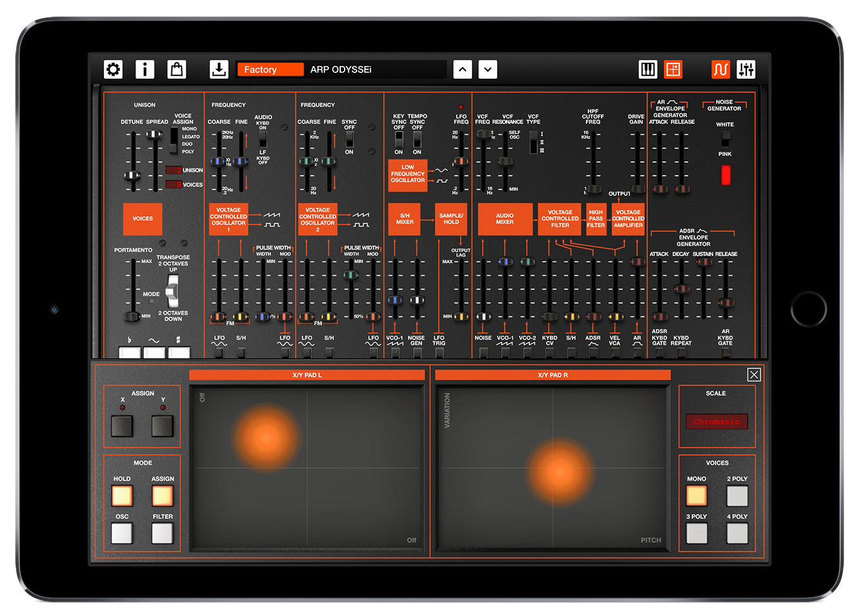Viewport: 858px width, 616px height.
Task: Select the orange VOICES module block
Action: point(143,219)
